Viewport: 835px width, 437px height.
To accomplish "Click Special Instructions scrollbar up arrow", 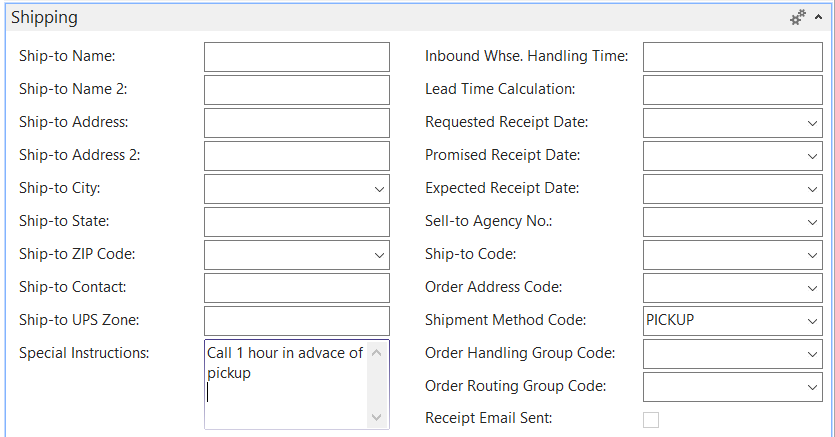I will point(376,352).
